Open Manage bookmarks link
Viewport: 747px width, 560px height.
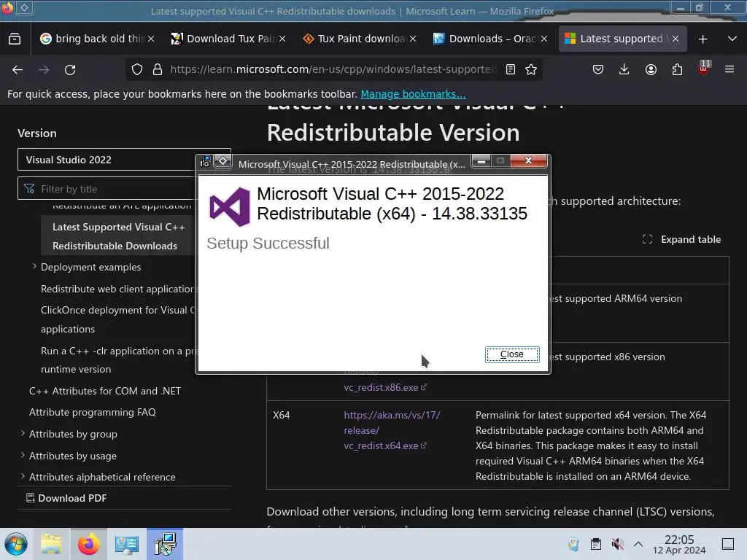click(x=413, y=94)
